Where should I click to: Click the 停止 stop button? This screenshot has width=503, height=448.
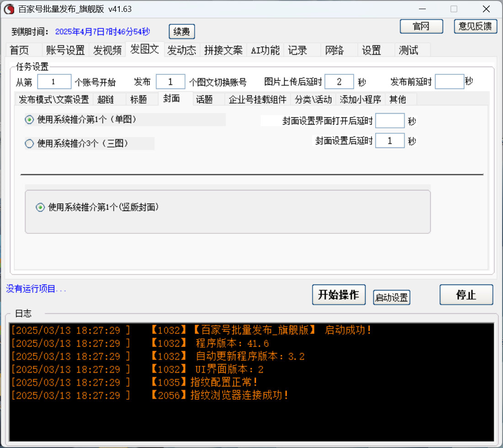[466, 295]
